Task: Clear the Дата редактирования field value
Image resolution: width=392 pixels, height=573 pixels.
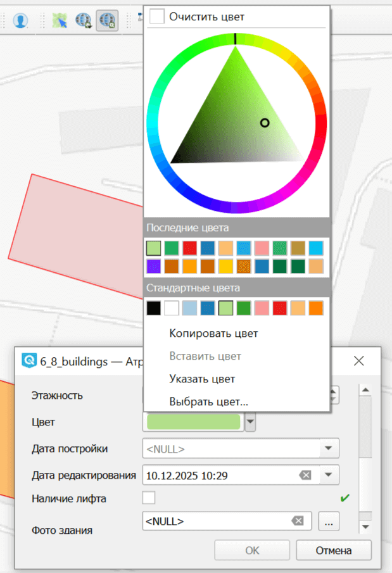Action: tap(305, 474)
